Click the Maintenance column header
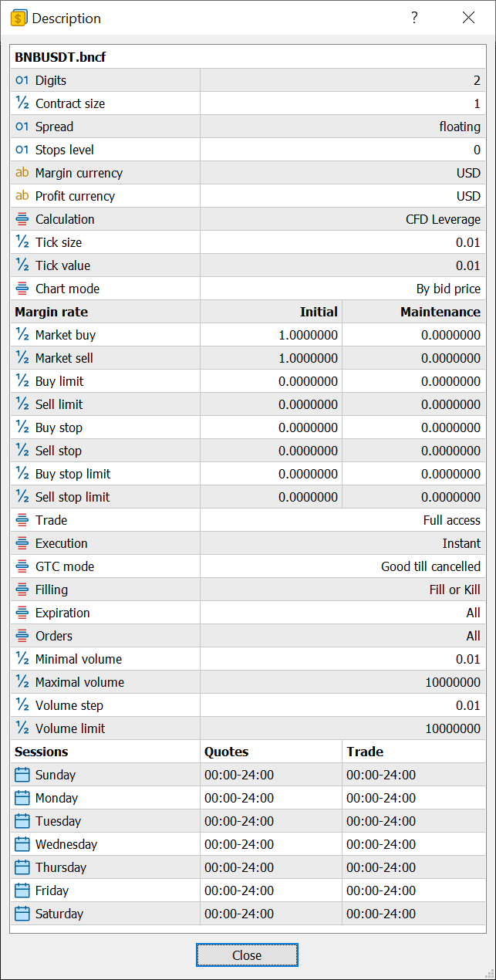The height and width of the screenshot is (980, 496). (x=414, y=312)
